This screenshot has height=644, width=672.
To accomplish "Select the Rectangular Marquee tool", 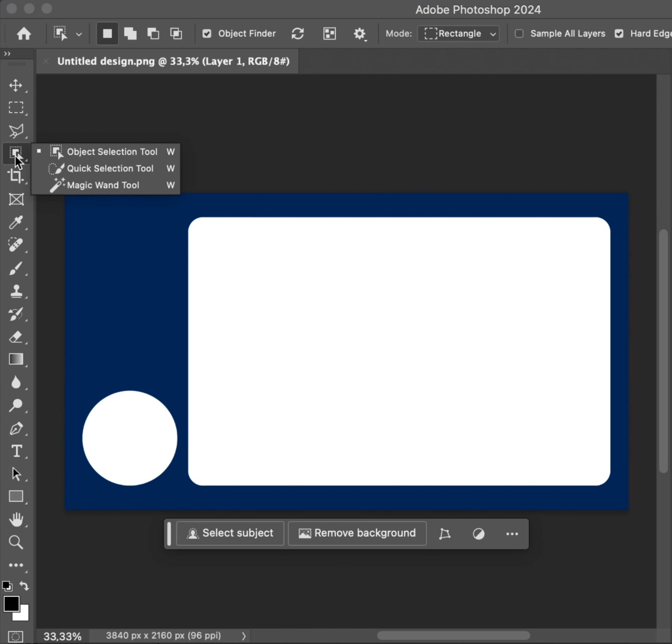I will pos(16,108).
